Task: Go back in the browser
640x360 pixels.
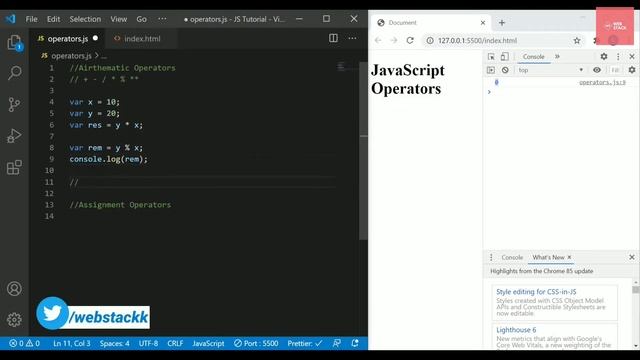Action: pyautogui.click(x=378, y=40)
